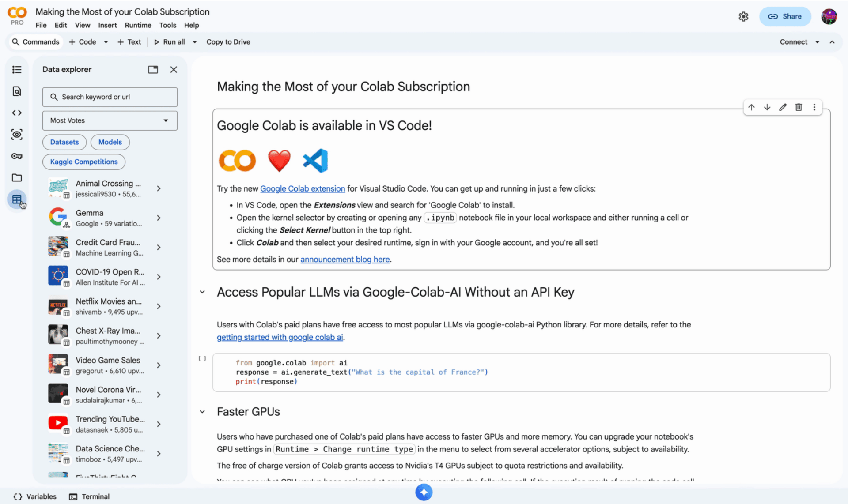Open the Files folder icon in the sidebar
Viewport: 848px width, 504px height.
pyautogui.click(x=17, y=178)
